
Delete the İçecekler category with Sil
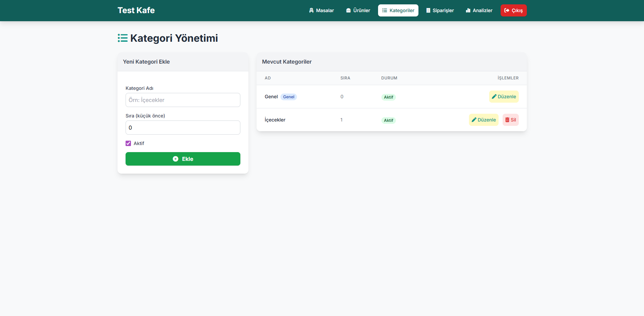click(510, 120)
